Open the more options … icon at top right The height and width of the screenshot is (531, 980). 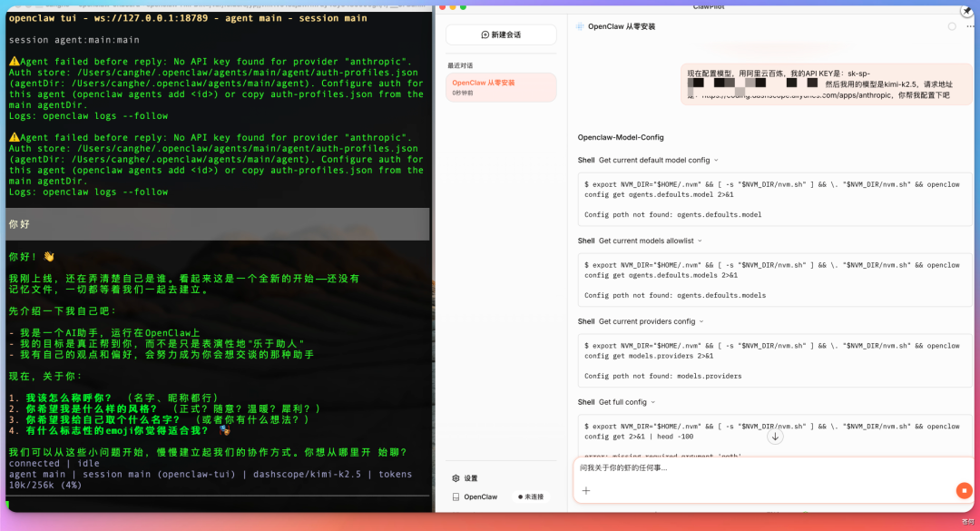(969, 25)
